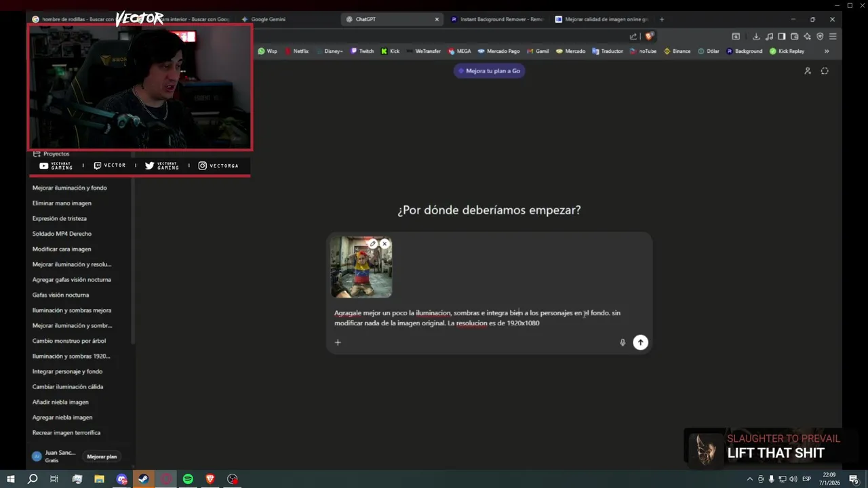Open chat 'Recrear imagen terrorífica'
Image resolution: width=868 pixels, height=488 pixels.
point(66,432)
